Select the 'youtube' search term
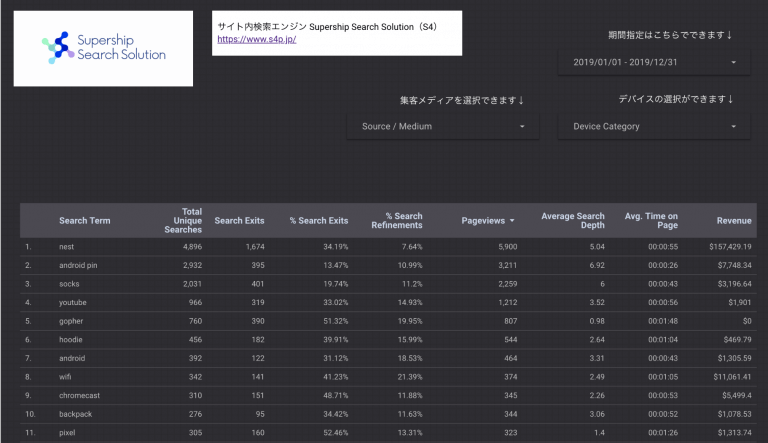Viewport: 768px width, 443px height. (72, 302)
